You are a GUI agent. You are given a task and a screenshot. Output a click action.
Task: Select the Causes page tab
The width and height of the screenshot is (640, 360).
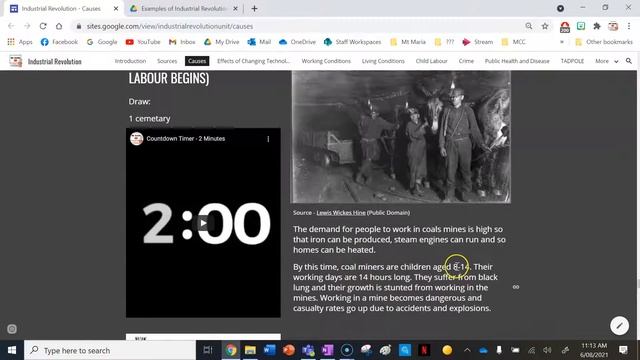coord(197,61)
